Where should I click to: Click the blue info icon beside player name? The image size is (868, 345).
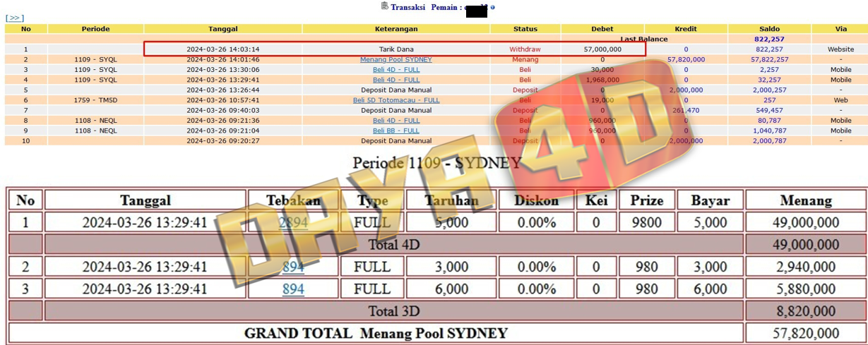point(492,8)
